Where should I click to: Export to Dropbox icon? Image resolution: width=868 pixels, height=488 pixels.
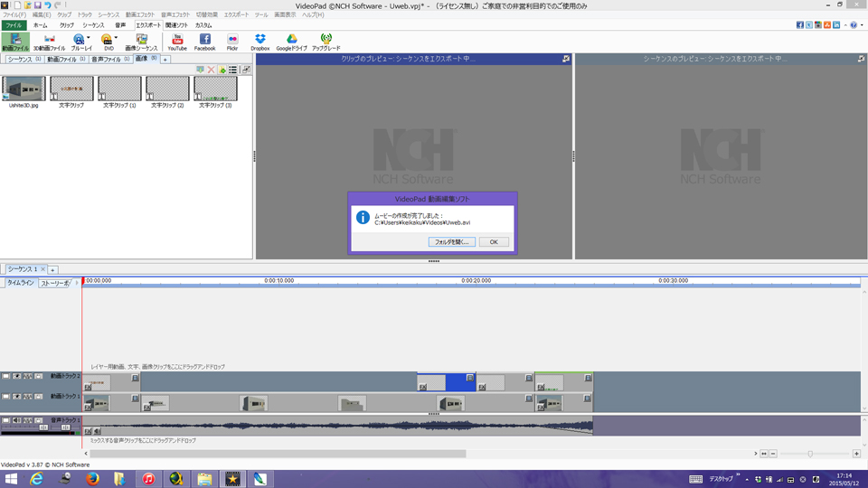[259, 42]
